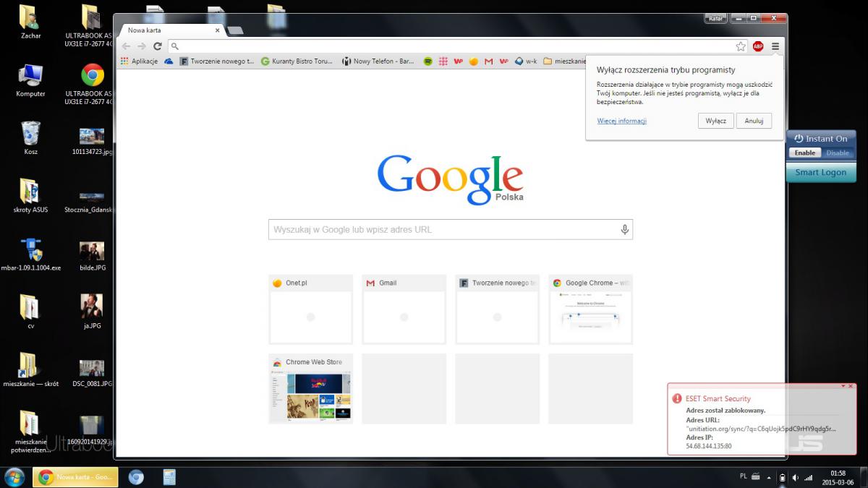Open the skroty ASUS folder
Viewport: 868px width, 488px height.
[30, 195]
